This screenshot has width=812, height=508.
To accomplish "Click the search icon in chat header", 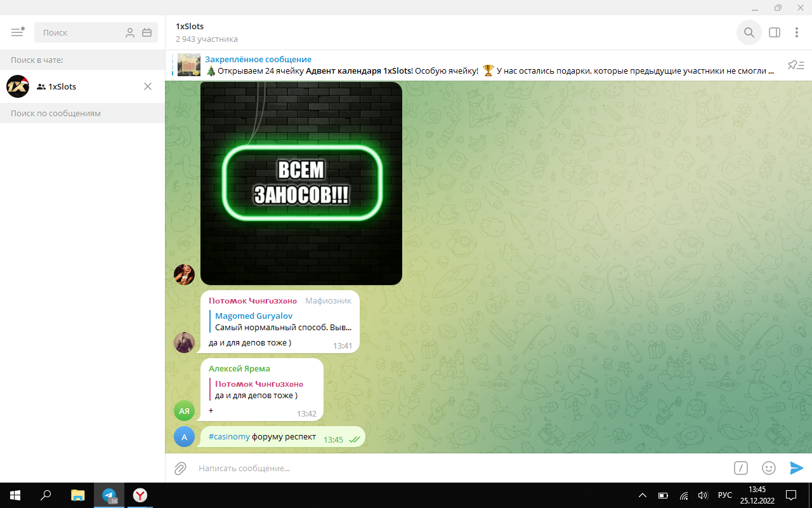I will pos(749,32).
